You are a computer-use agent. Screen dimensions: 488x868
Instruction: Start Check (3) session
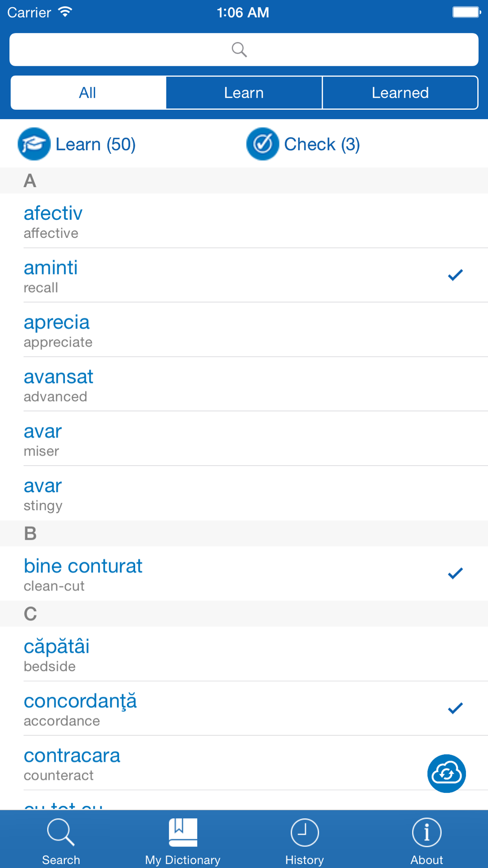pyautogui.click(x=322, y=145)
